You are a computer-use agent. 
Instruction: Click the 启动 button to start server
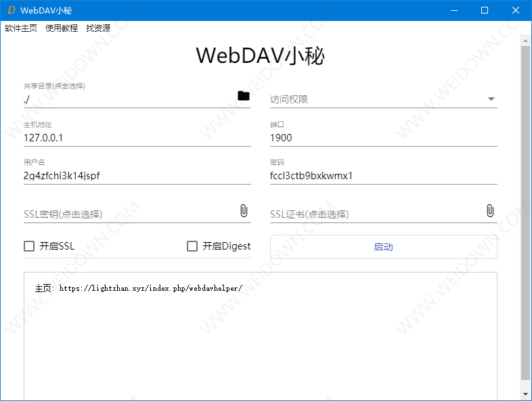coord(383,247)
